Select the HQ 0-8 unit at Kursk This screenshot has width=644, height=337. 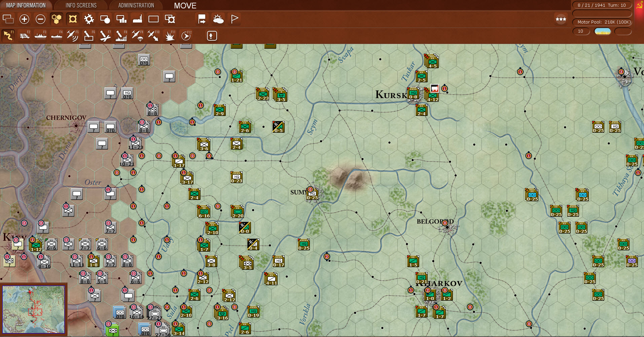(x=413, y=93)
